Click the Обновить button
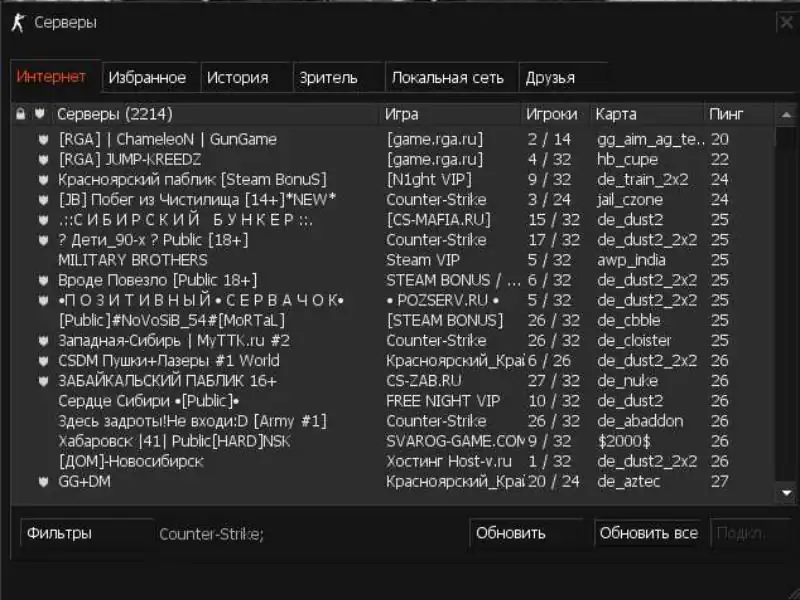The width and height of the screenshot is (800, 600). point(526,533)
